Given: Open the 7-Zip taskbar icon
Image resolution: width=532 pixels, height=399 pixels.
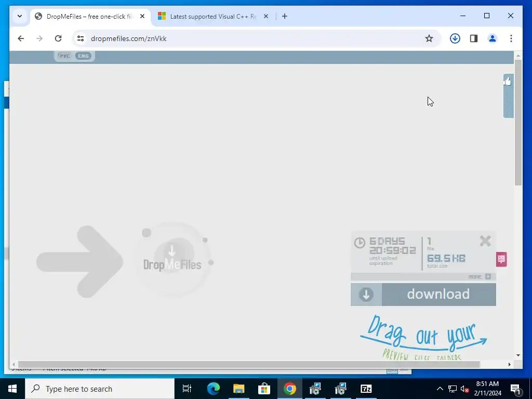Looking at the screenshot, I should coord(366,389).
